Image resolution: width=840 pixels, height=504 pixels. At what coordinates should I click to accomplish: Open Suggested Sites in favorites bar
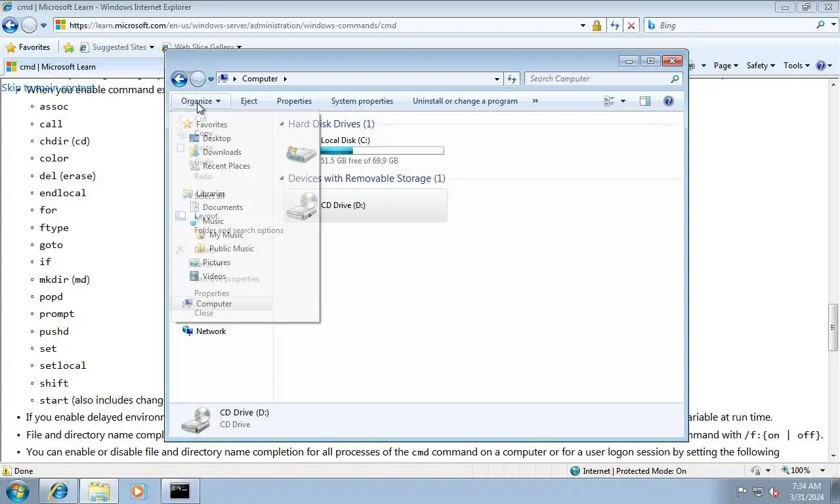point(117,47)
